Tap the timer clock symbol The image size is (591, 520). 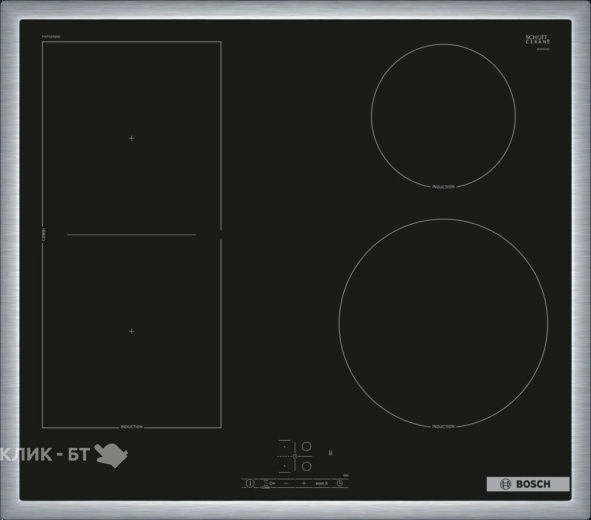tap(340, 483)
